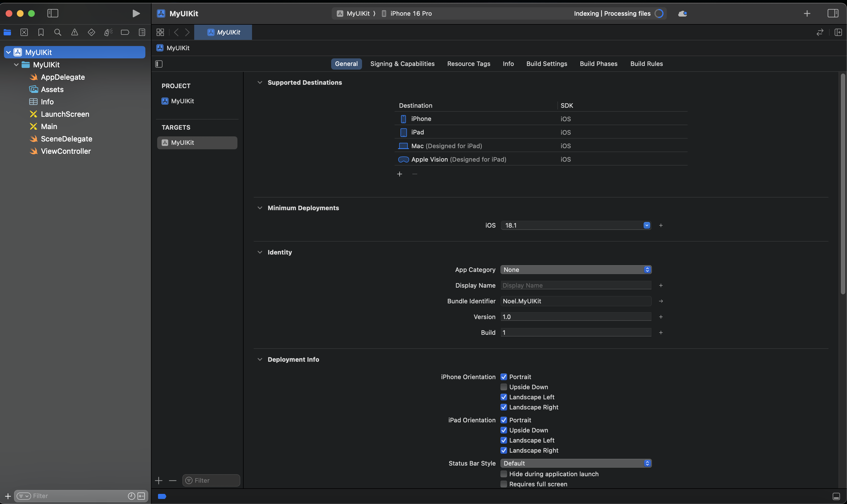Enable iPhone Upside Down orientation
This screenshot has height=504, width=847.
click(504, 387)
